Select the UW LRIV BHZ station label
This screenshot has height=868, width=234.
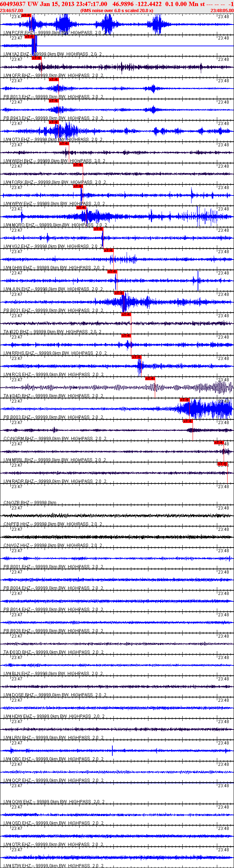click(x=18, y=738)
